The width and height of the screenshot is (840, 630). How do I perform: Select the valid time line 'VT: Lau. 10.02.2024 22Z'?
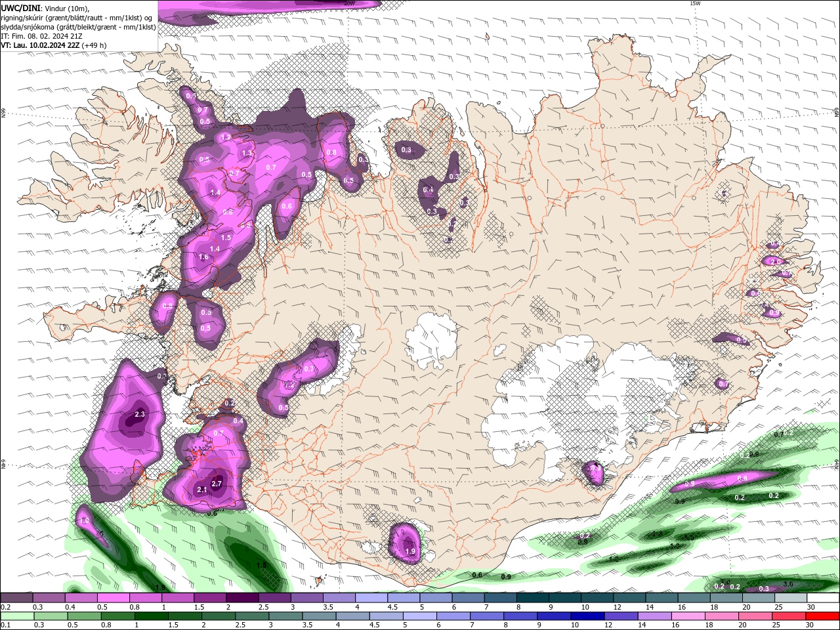[x=40, y=45]
